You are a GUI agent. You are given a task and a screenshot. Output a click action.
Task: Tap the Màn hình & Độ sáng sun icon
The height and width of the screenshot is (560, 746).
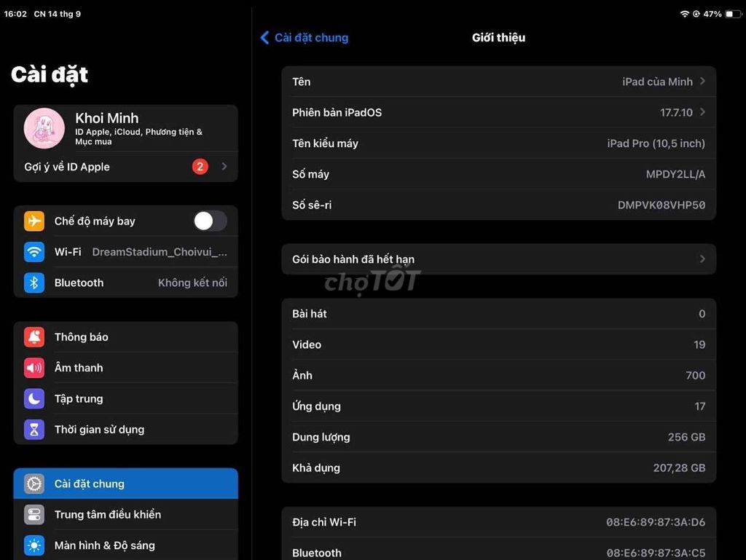34,545
